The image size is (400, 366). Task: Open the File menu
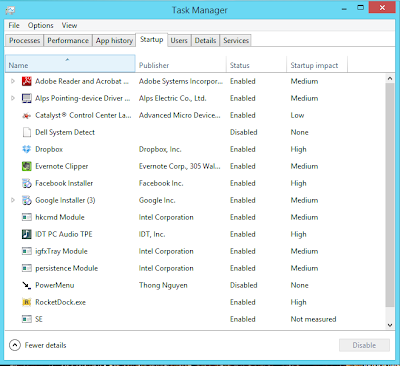click(x=14, y=25)
